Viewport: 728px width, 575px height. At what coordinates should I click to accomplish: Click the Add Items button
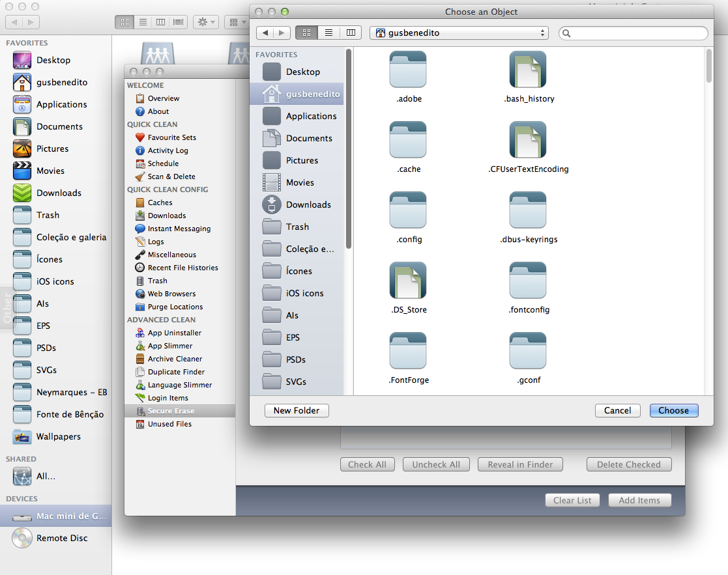[x=639, y=500]
